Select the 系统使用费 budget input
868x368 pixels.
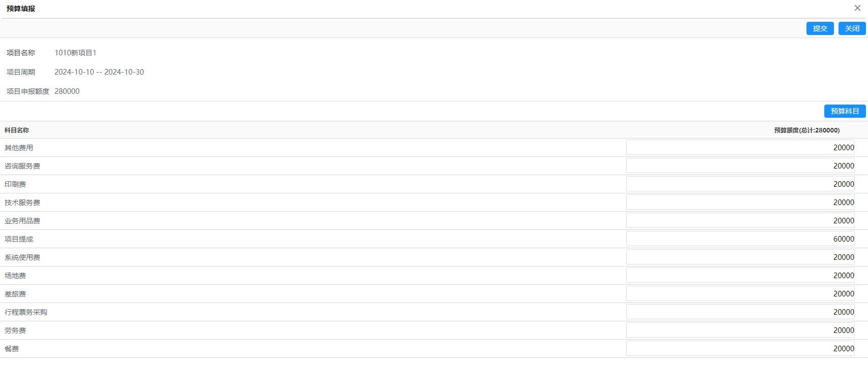click(740, 257)
